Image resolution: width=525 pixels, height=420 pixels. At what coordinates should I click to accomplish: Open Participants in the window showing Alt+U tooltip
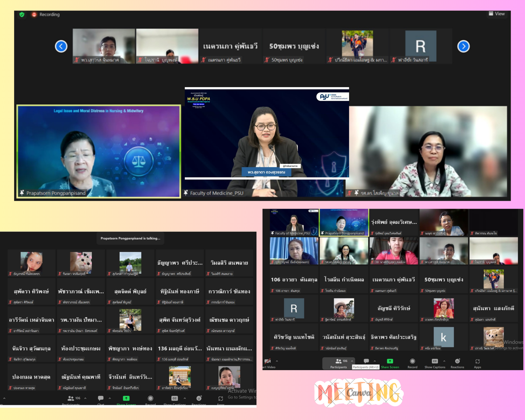pyautogui.click(x=338, y=364)
